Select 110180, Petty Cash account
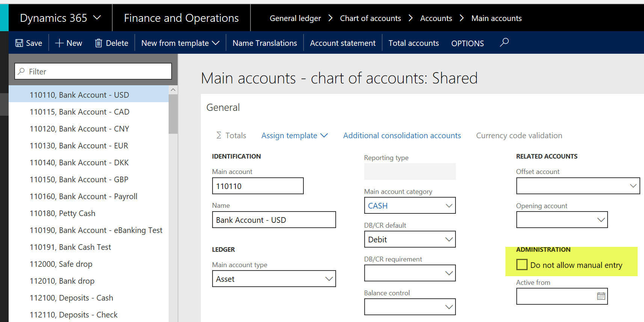Viewport: 644px width, 322px height. pyautogui.click(x=62, y=213)
